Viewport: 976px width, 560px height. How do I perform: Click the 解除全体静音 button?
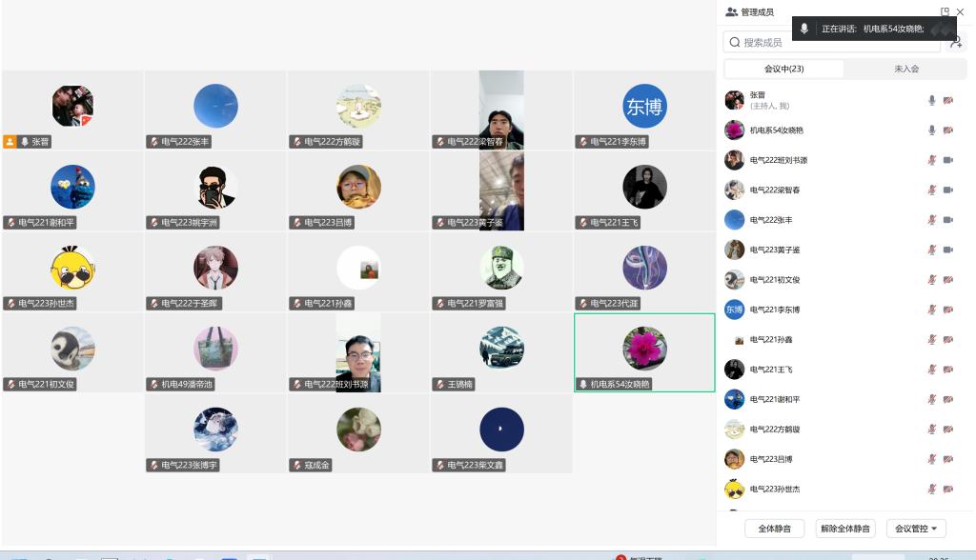pyautogui.click(x=845, y=529)
